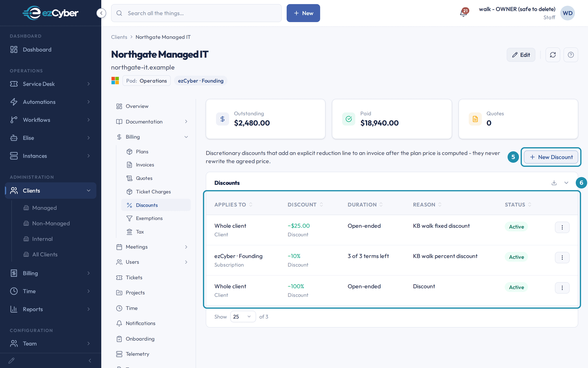This screenshot has width=588, height=368.
Task: Sort by the Reason column
Action: [427, 205]
